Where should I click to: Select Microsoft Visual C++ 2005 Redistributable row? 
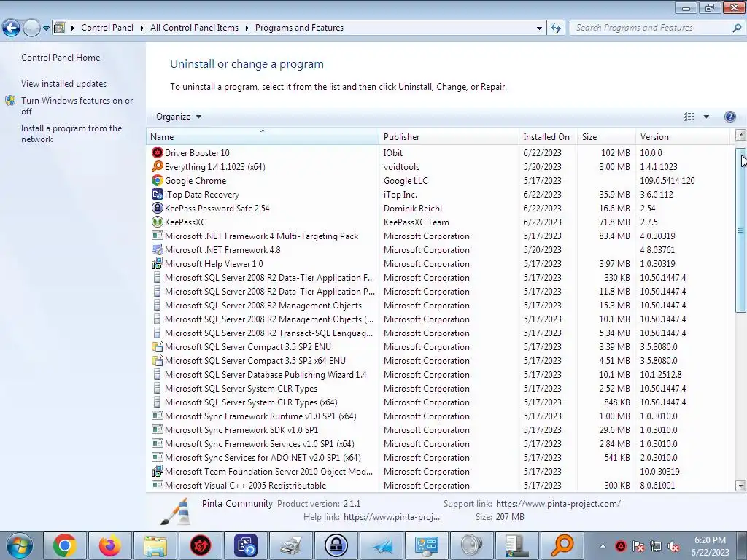[438, 486]
